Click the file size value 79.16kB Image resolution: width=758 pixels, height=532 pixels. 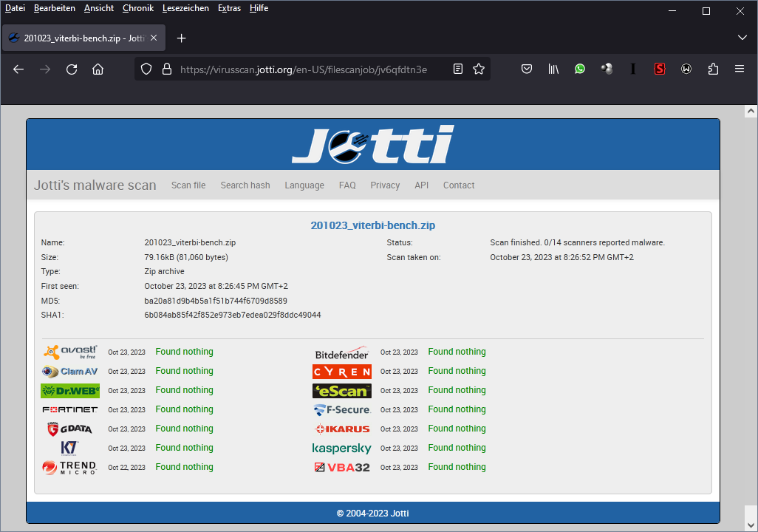[x=186, y=257]
